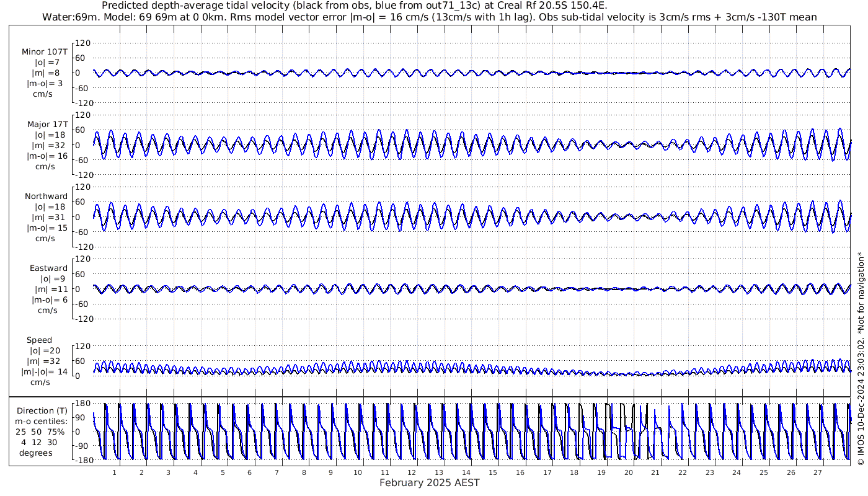868x496 pixels.
Task: Click the 'm-o centiles:' label
Action: point(43,422)
